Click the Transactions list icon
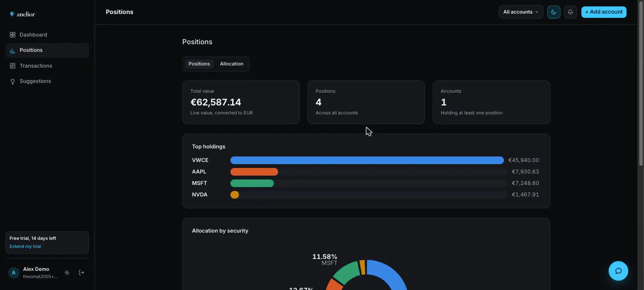Screen dimensions: 644x290 (x=12, y=66)
